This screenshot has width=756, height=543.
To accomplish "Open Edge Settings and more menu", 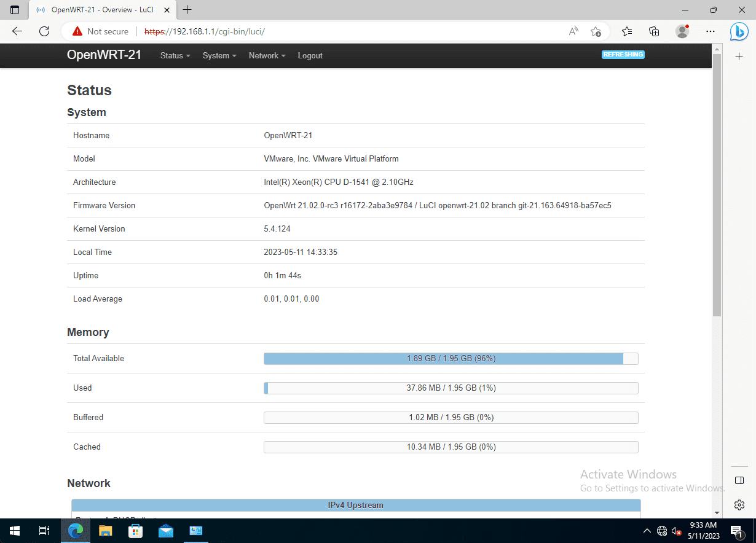I will coord(711,31).
